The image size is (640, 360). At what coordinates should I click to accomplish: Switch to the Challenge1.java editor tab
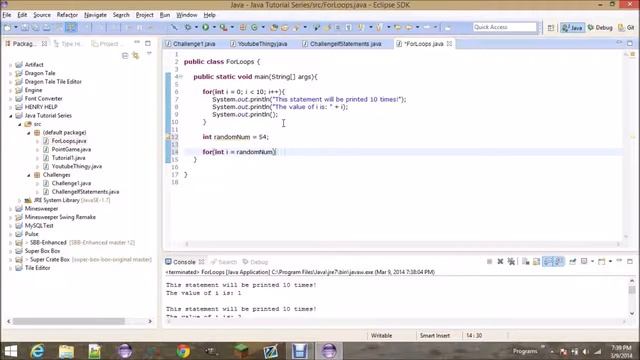click(x=190, y=44)
